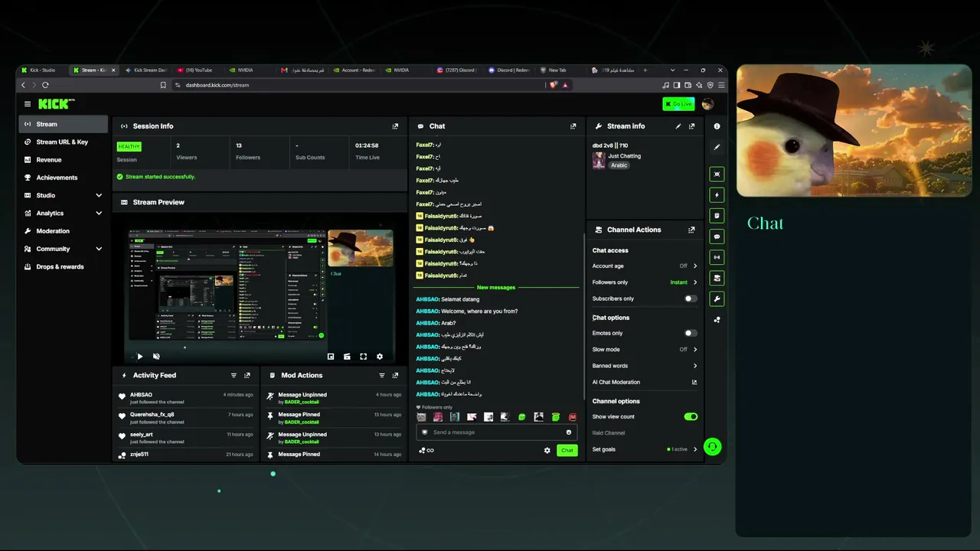
Task: Send message with the Chat button
Action: pyautogui.click(x=567, y=450)
